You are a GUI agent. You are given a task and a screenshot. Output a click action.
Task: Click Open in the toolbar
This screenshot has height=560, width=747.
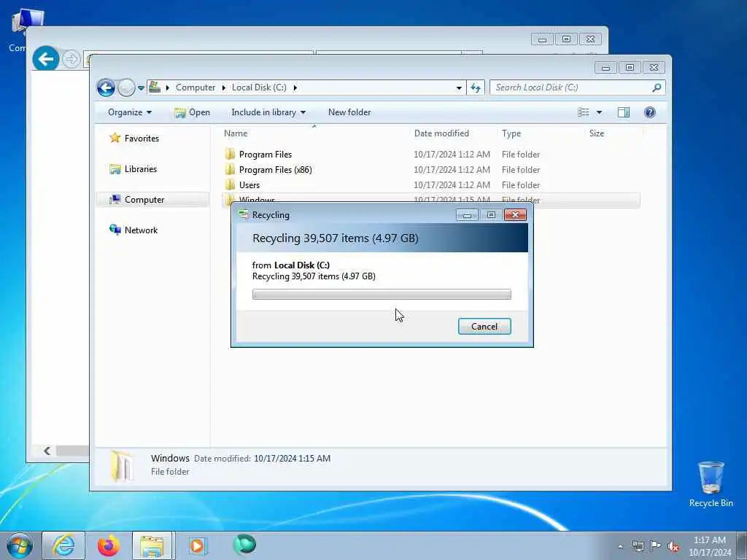point(192,112)
